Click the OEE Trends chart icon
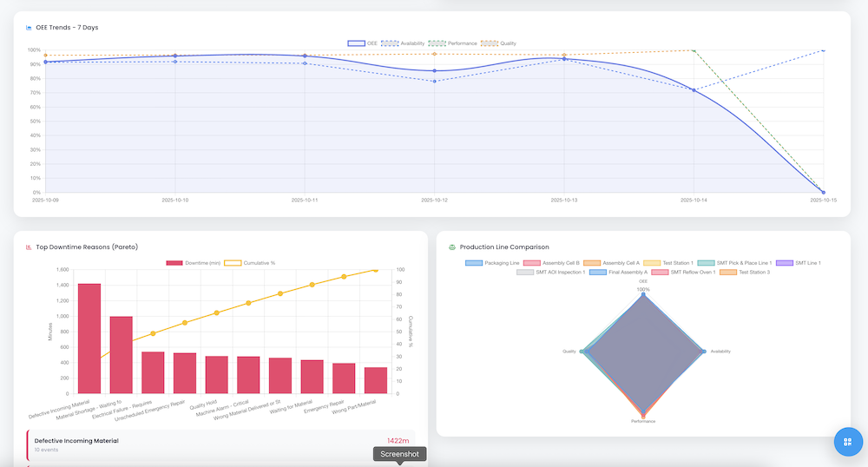 point(28,28)
